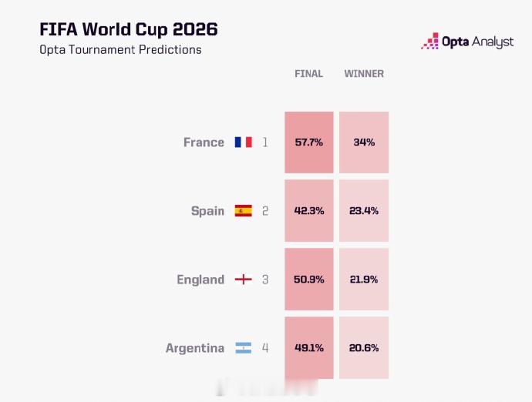
Task: Click France's 57.7% final probability cell
Action: [309, 142]
